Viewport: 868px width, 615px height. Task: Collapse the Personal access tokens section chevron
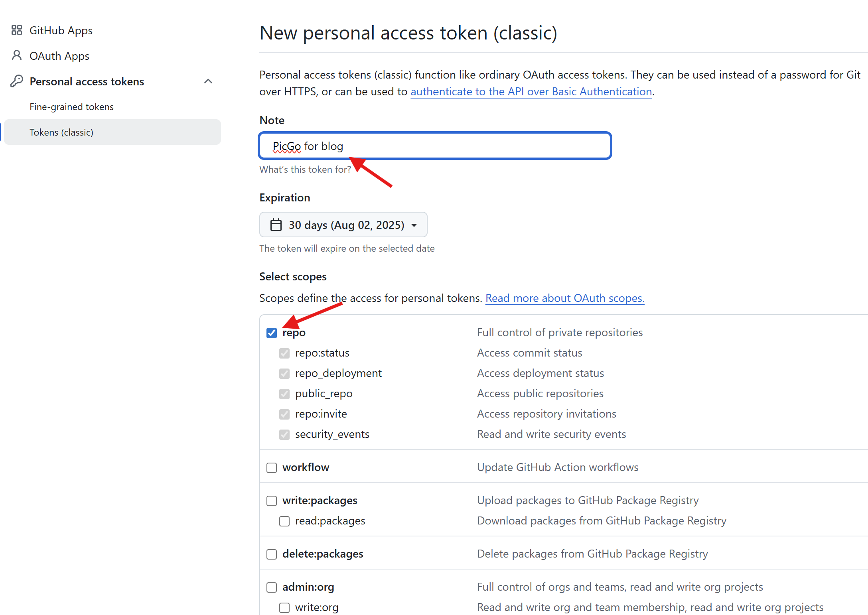click(x=208, y=81)
